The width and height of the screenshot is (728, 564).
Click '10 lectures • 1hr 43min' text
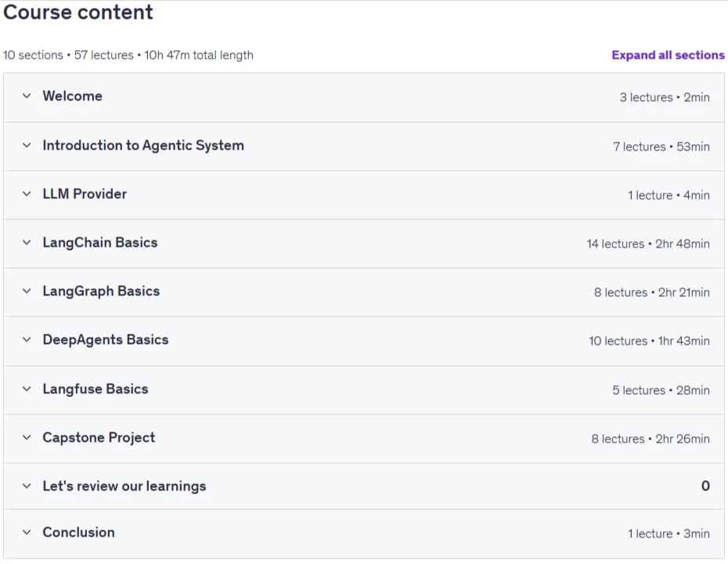(649, 341)
